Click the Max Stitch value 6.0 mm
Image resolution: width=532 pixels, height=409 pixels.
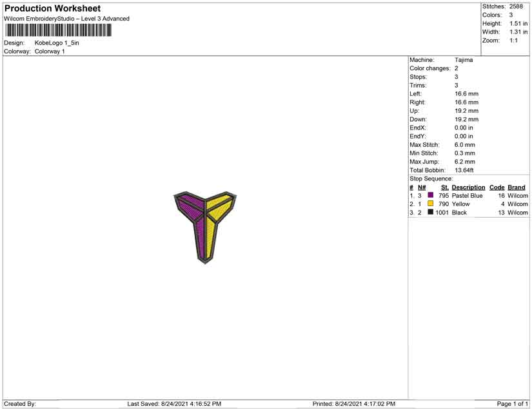[465, 145]
